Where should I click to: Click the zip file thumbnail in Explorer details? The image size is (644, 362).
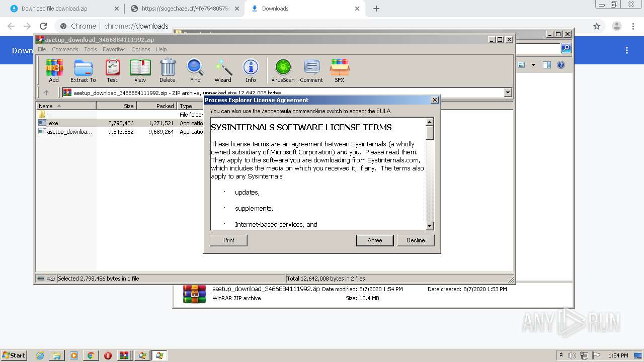[x=194, y=294]
